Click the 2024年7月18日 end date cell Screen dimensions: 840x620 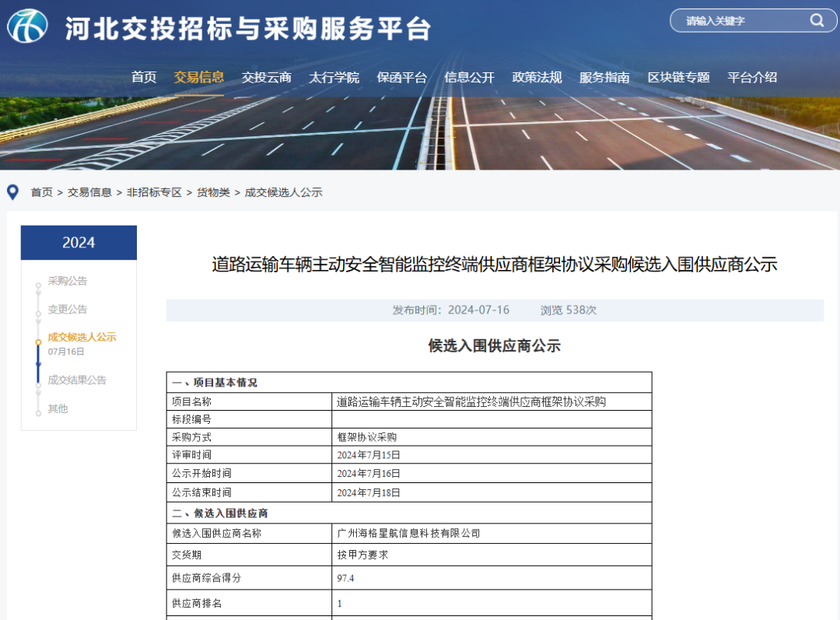(x=492, y=492)
